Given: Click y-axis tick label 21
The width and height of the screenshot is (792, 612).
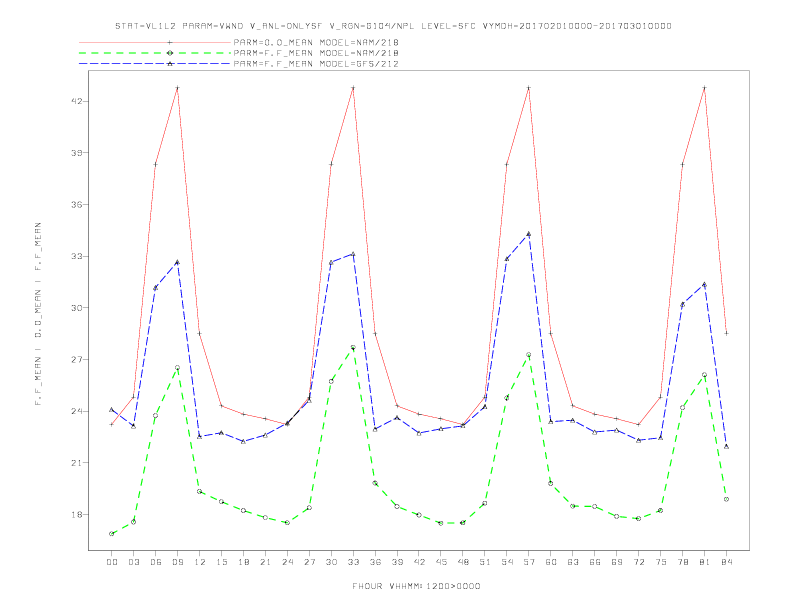Looking at the screenshot, I should 77,463.
